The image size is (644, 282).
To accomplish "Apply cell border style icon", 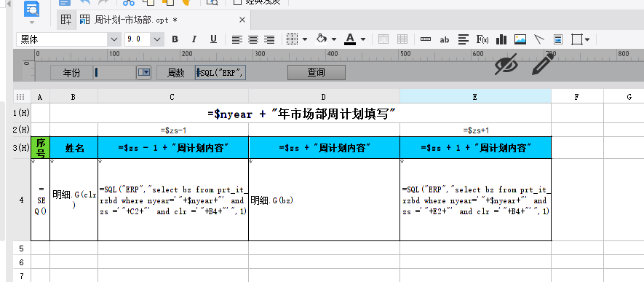I will [292, 39].
